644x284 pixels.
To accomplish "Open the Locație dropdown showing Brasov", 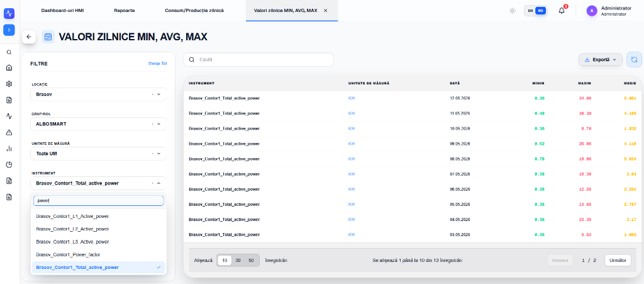I will click(x=99, y=94).
